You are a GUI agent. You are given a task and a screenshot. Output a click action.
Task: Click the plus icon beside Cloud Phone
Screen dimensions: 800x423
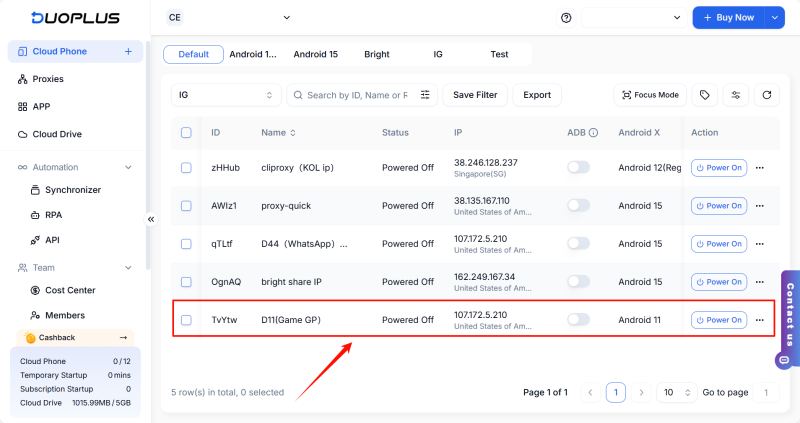128,51
